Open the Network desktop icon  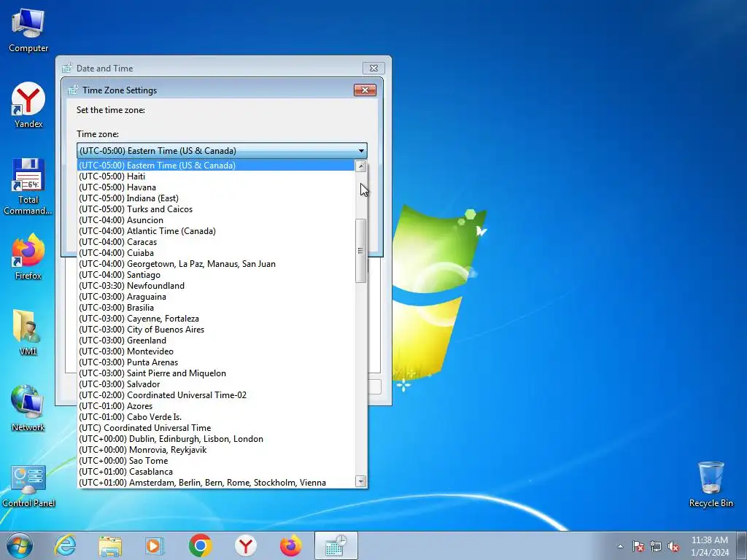pyautogui.click(x=28, y=408)
